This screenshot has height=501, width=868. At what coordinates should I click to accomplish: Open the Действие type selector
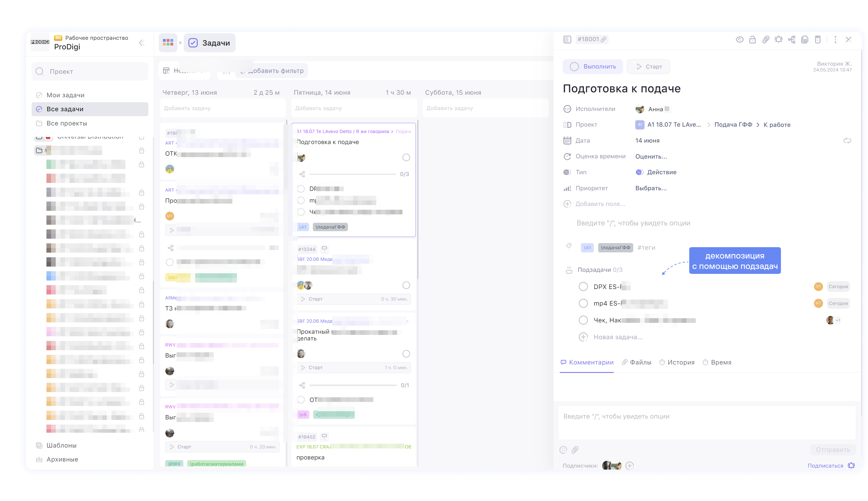click(x=656, y=172)
